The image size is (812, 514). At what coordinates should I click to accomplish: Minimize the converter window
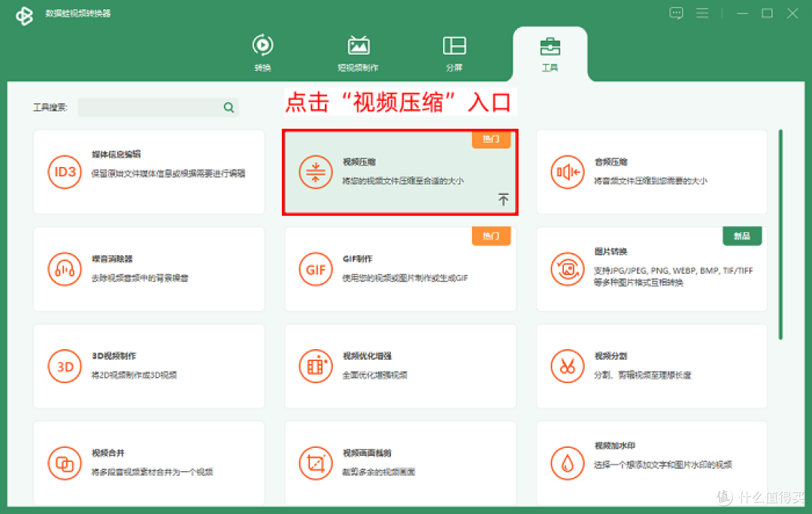(x=742, y=13)
